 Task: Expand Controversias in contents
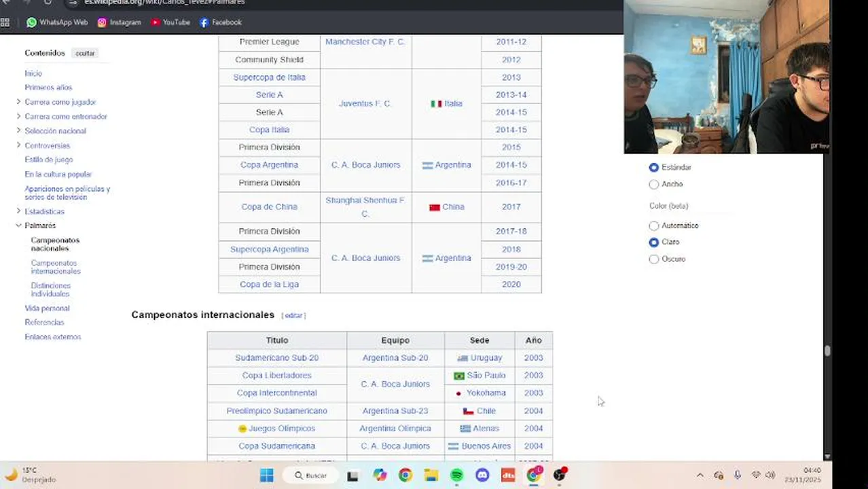[x=18, y=145]
